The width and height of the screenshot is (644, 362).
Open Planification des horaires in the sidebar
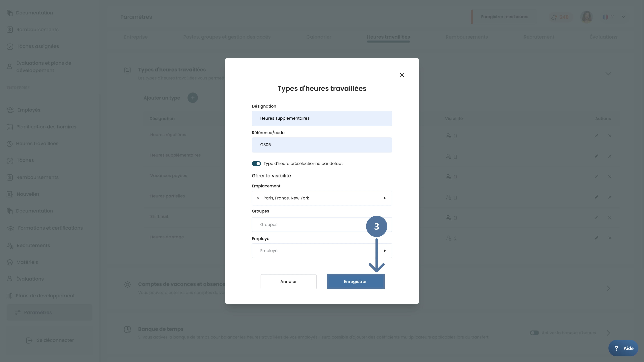tap(46, 127)
